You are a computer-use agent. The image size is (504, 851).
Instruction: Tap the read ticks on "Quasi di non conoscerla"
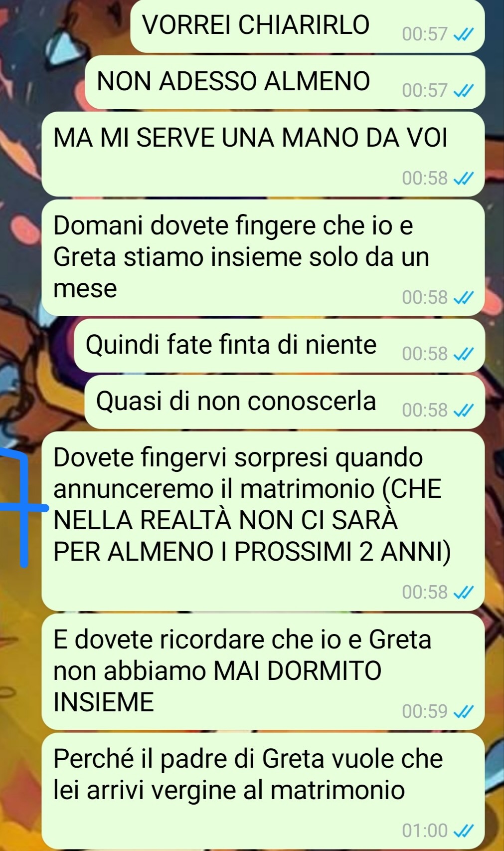coord(463,411)
